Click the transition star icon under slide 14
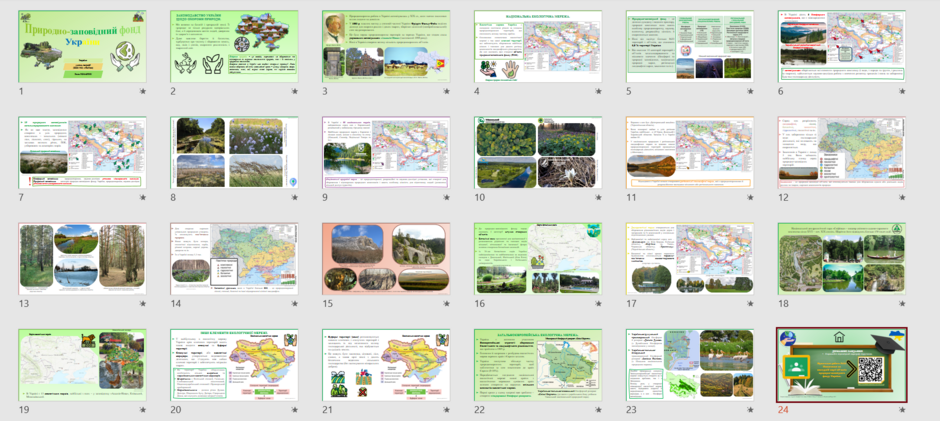940x421 pixels. 294,303
